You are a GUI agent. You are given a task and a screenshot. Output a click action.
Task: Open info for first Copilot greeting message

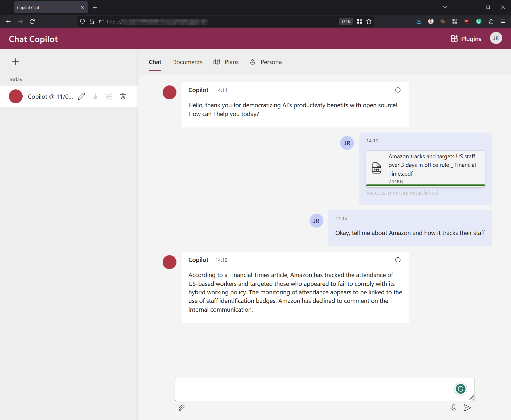click(x=398, y=90)
